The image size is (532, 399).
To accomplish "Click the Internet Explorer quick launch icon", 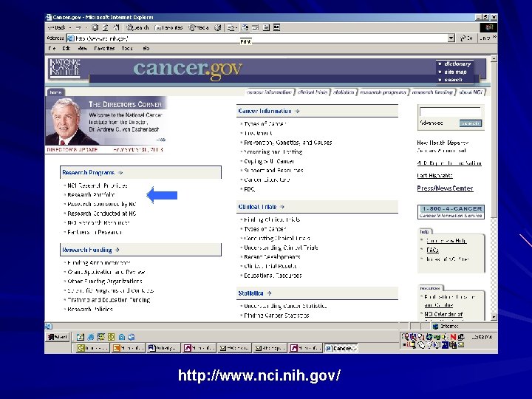I will pyautogui.click(x=91, y=337).
